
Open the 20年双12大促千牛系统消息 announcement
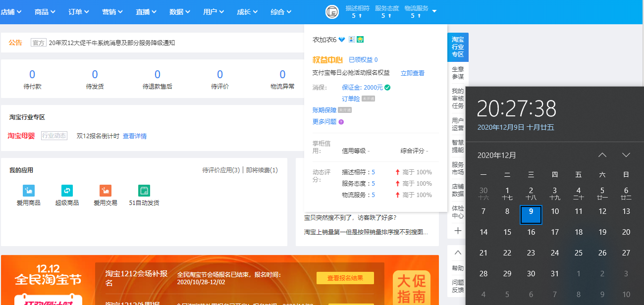(112, 43)
